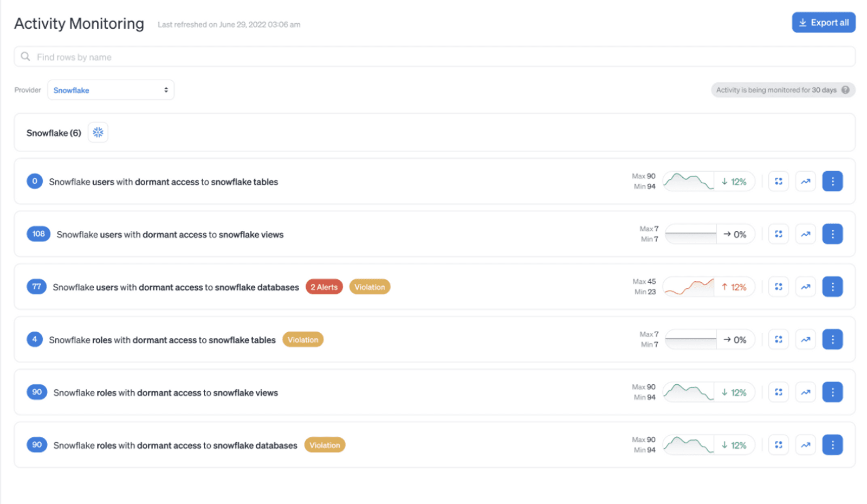Click the red rising sparkline on users databases row
867x504 pixels.
click(689, 287)
